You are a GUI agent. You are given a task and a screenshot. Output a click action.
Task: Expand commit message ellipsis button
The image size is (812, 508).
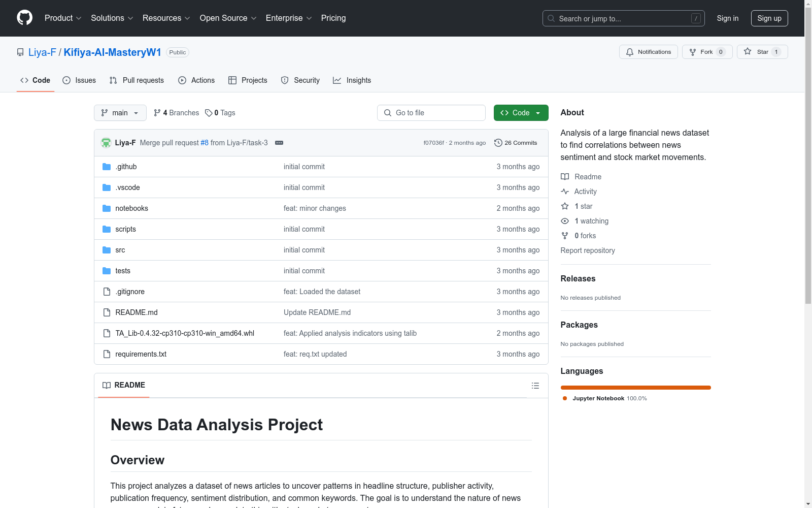(x=279, y=143)
